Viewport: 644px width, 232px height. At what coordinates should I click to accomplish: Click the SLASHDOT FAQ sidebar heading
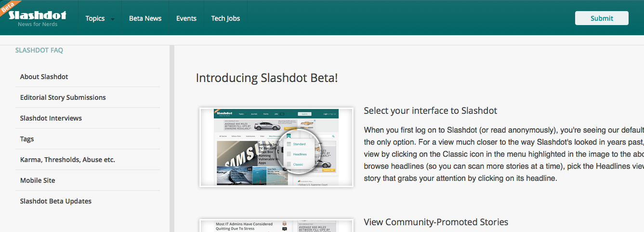(x=39, y=50)
